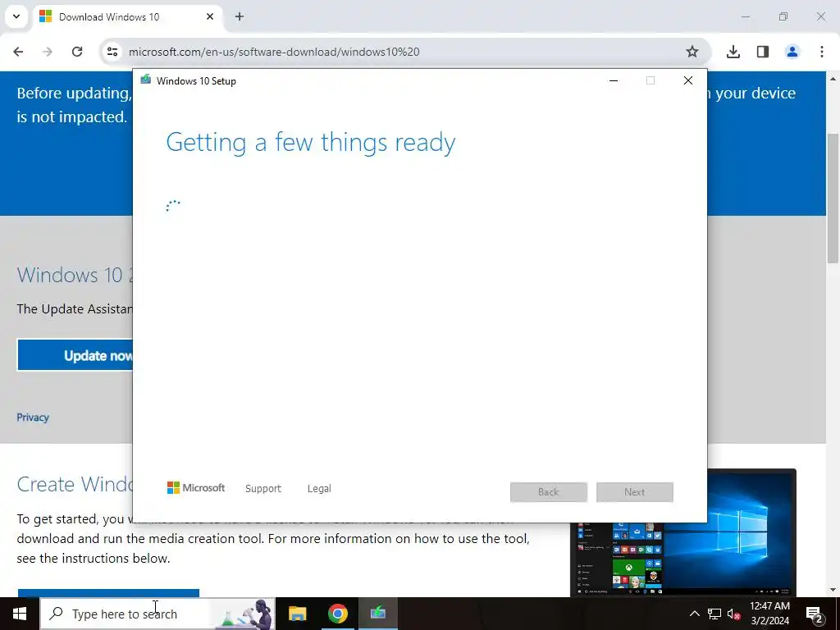Image resolution: width=840 pixels, height=630 pixels.
Task: Open muted volume tray icon
Action: coord(734,614)
